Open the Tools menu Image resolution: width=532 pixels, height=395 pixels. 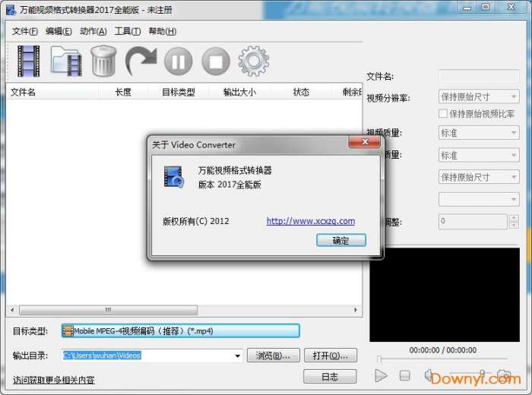128,32
